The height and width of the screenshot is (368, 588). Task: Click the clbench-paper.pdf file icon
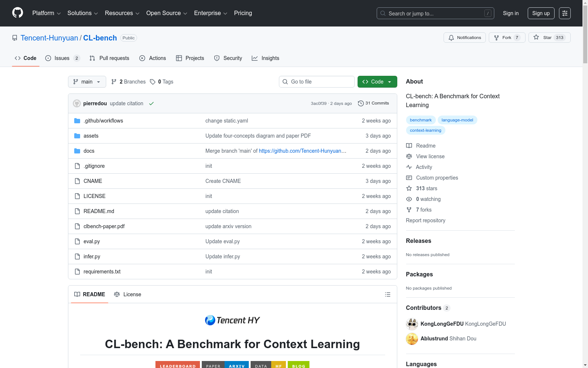point(77,226)
